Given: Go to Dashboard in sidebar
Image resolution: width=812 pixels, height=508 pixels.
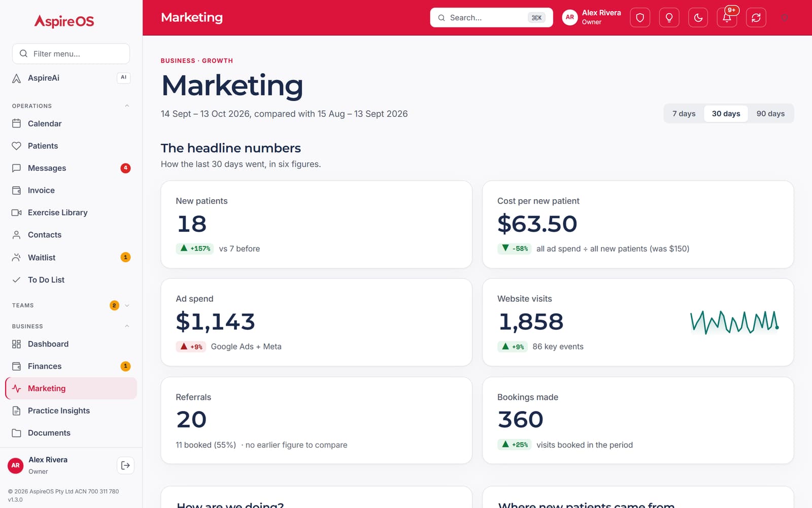Looking at the screenshot, I should pyautogui.click(x=71, y=344).
